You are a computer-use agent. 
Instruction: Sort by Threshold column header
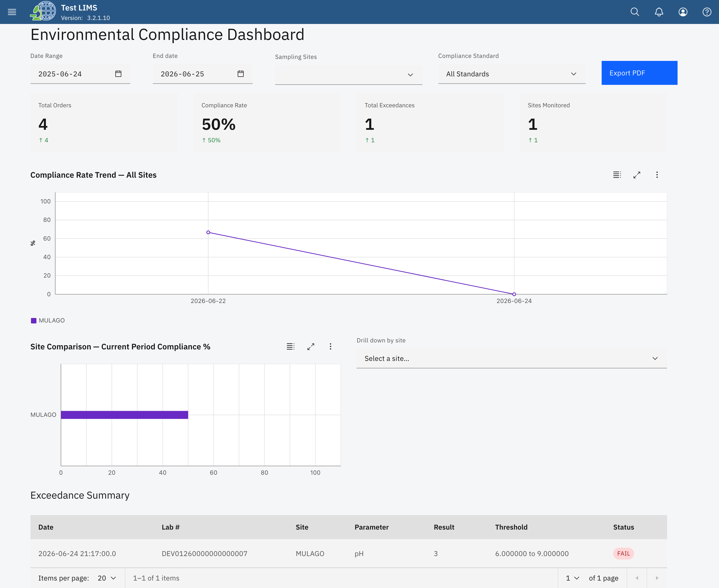pyautogui.click(x=511, y=527)
